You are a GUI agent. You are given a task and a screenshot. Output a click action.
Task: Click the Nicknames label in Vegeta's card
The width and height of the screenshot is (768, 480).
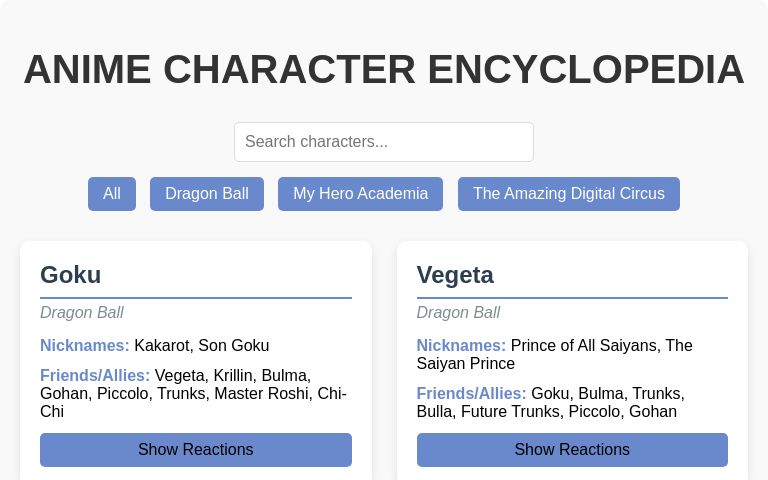click(461, 346)
